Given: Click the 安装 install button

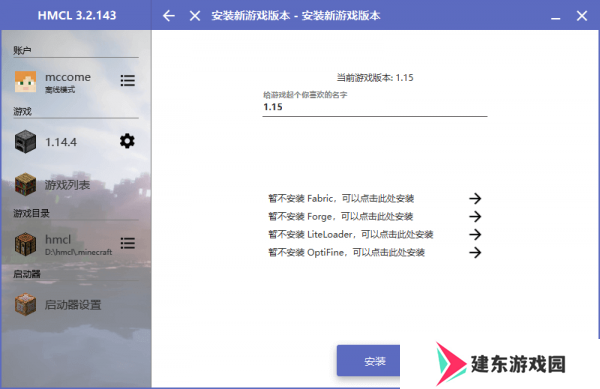Looking at the screenshot, I should (x=368, y=361).
